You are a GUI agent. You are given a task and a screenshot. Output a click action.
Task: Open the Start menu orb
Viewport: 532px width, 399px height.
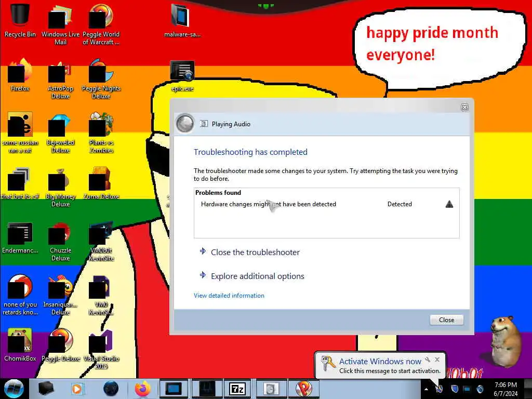tap(14, 389)
